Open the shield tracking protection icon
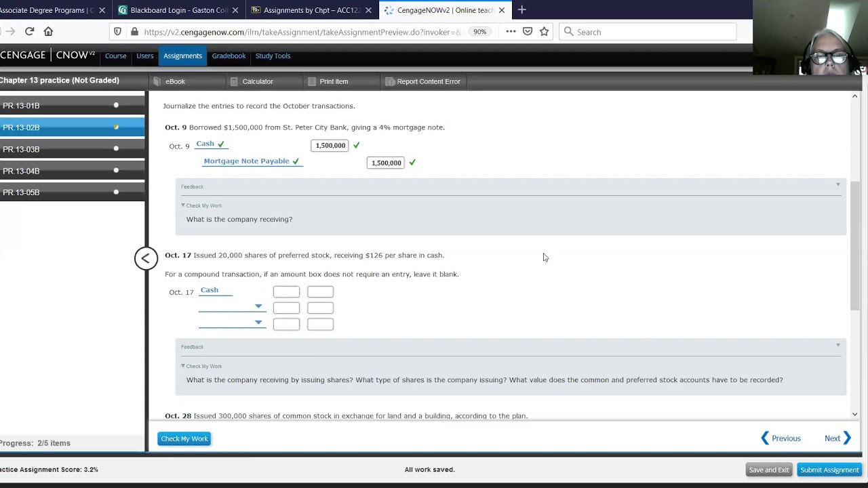Screen dimensions: 868x488 pos(118,32)
